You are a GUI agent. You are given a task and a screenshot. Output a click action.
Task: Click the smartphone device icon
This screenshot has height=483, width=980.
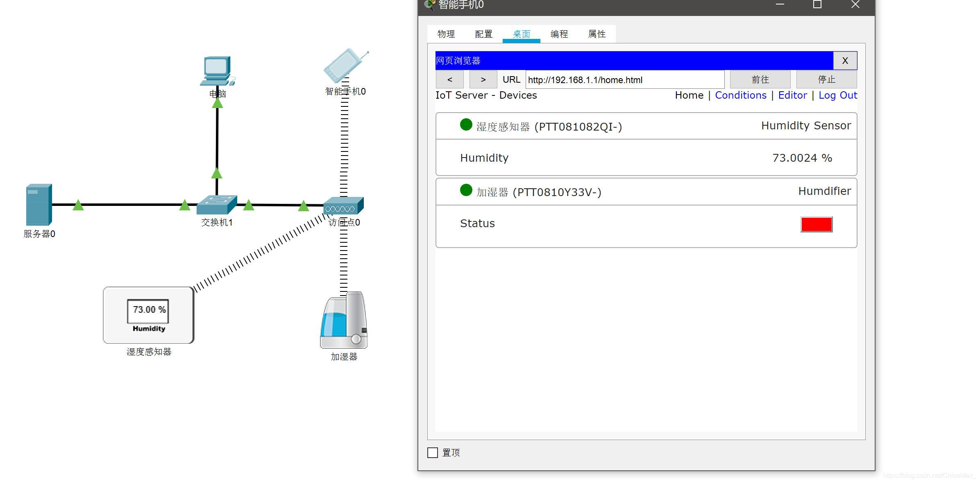(x=344, y=65)
